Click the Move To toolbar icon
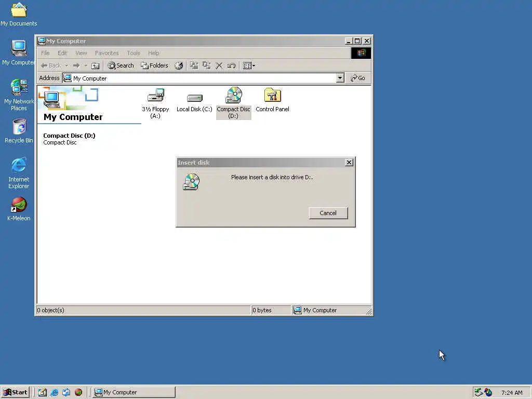 (x=194, y=65)
